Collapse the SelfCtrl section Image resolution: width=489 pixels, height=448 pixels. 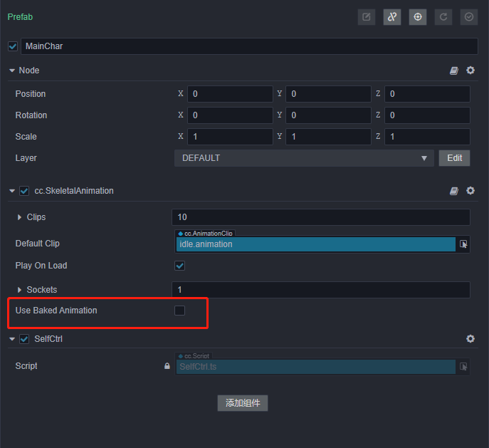tap(12, 339)
